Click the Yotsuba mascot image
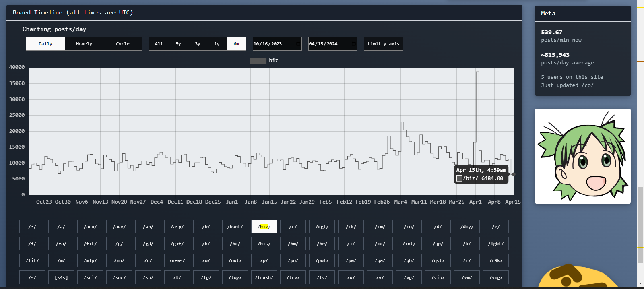 (x=582, y=156)
